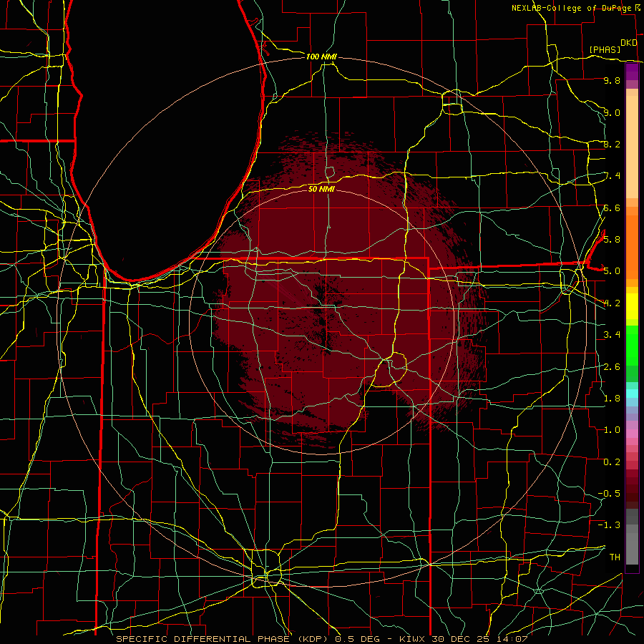Click the 9.0 value on the legend
The width and height of the screenshot is (644, 644).
coord(612,112)
